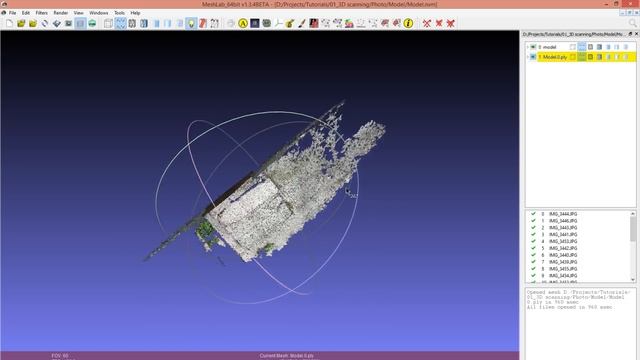Viewport: 640px width, 360px height.
Task: Click the bounding box icon in '0 model' row
Action: coord(573,47)
